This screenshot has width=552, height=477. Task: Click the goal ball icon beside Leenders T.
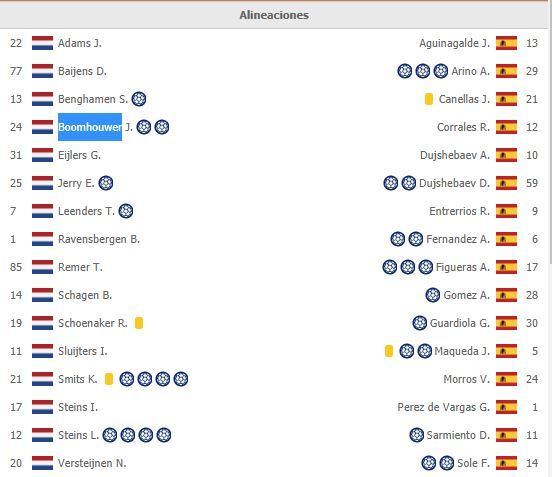[126, 211]
